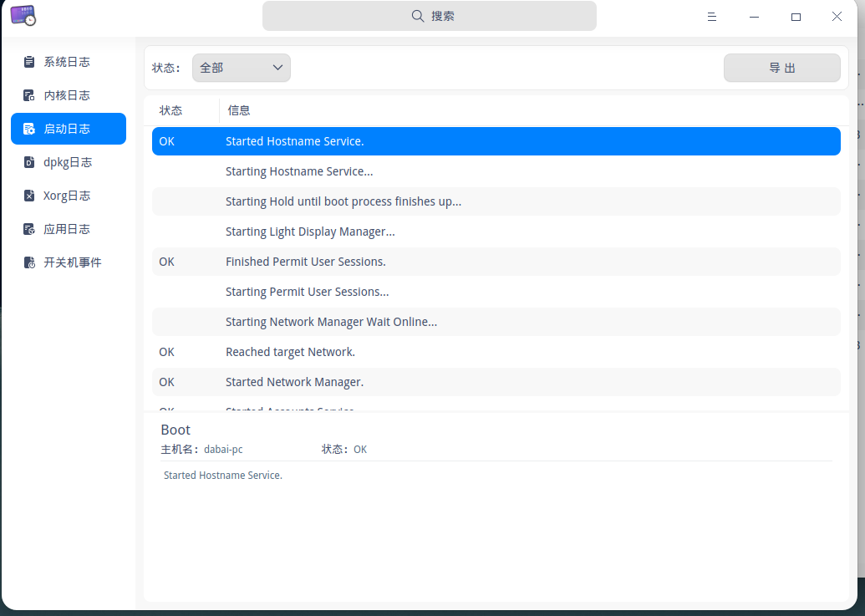Open the 系统日志 section

click(69, 62)
